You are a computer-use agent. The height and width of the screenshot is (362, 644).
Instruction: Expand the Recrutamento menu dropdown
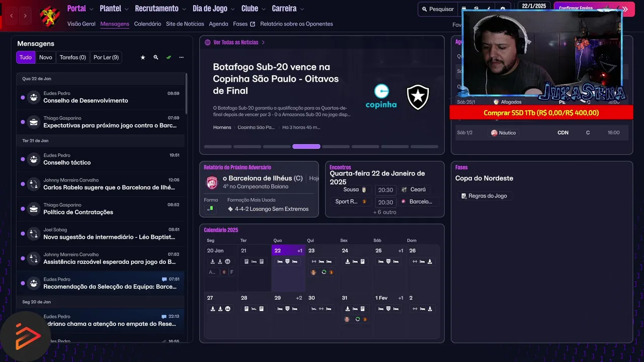coord(160,9)
